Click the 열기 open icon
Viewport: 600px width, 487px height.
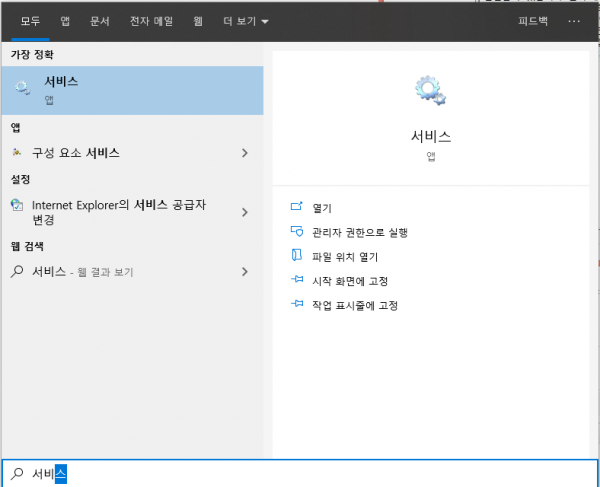[297, 207]
